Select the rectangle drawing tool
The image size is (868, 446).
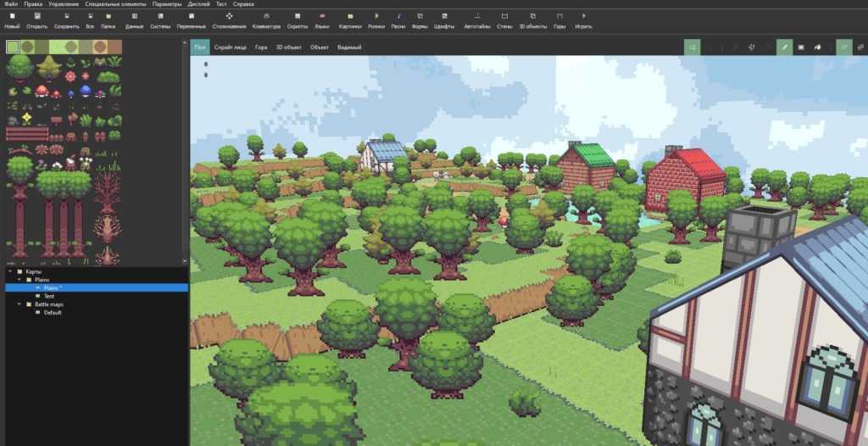[801, 47]
